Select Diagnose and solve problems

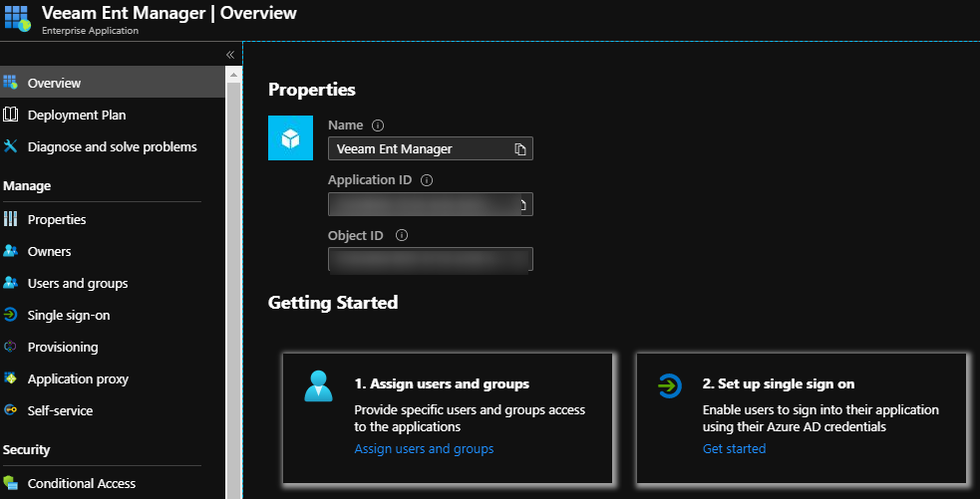pyautogui.click(x=112, y=146)
